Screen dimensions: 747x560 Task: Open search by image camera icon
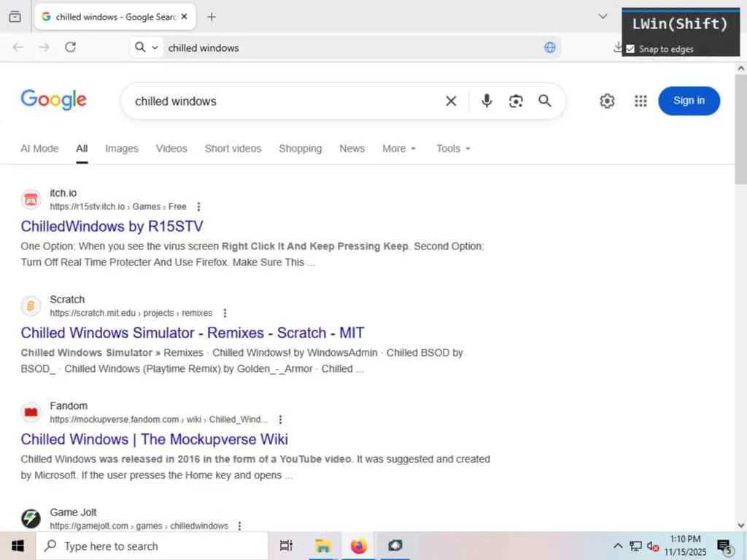click(516, 101)
